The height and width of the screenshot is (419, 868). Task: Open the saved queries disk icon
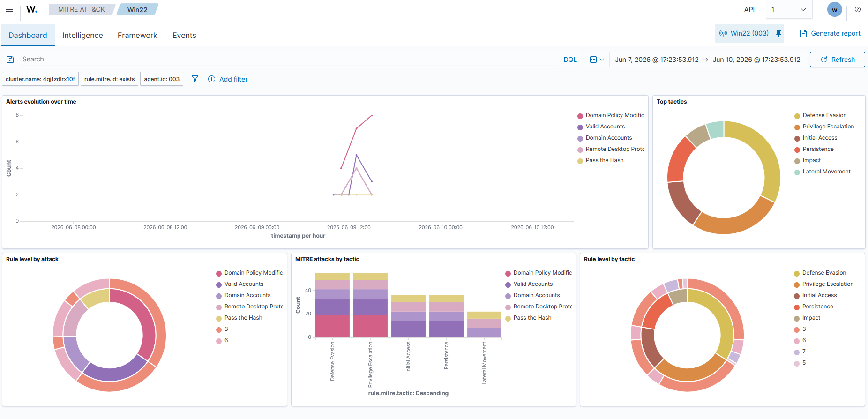click(x=10, y=60)
